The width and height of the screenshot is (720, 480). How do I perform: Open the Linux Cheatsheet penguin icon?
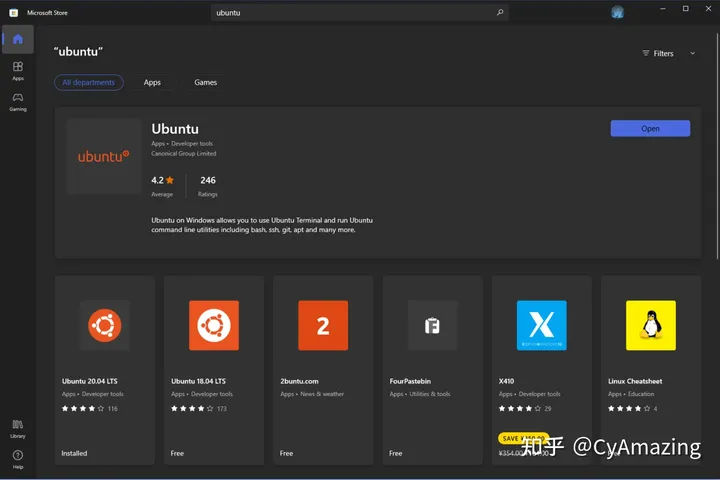[651, 325]
